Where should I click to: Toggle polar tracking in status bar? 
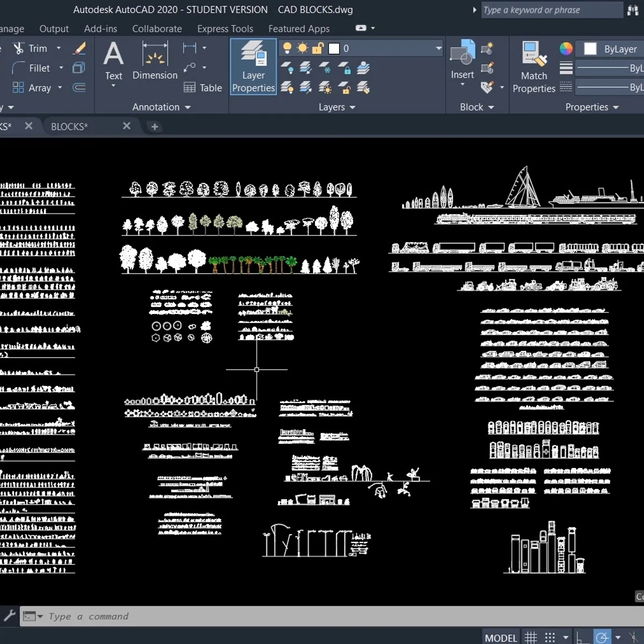(x=602, y=638)
